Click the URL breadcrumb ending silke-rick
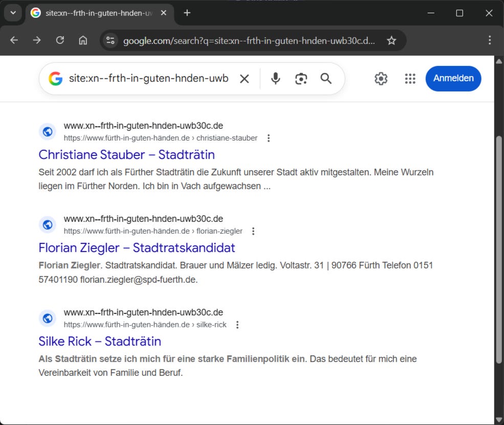The image size is (504, 425). pyautogui.click(x=145, y=325)
